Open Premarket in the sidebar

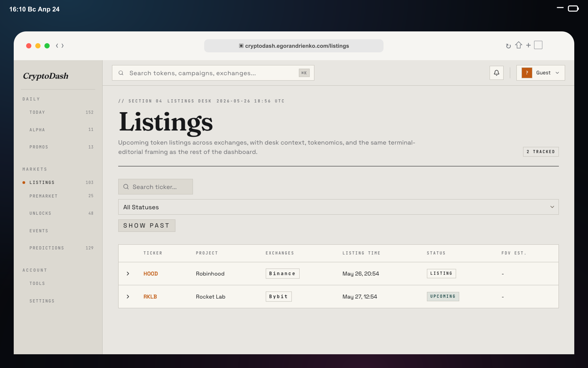pyautogui.click(x=58, y=196)
